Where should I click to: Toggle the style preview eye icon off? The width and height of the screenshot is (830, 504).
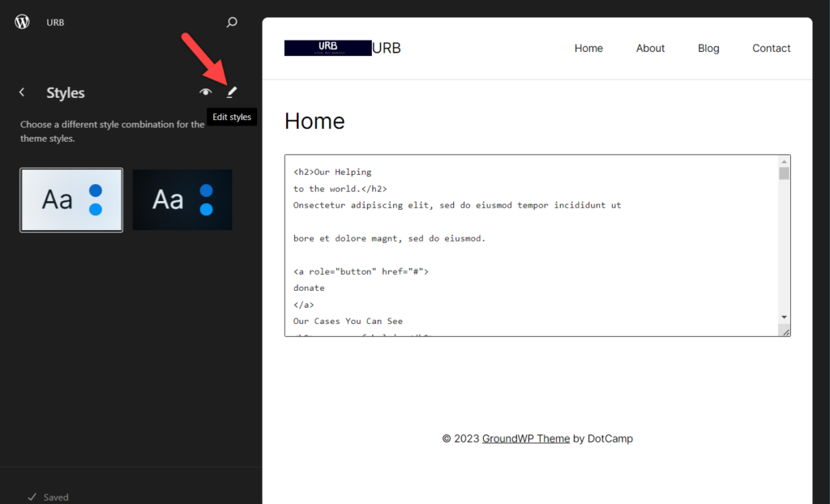(205, 91)
